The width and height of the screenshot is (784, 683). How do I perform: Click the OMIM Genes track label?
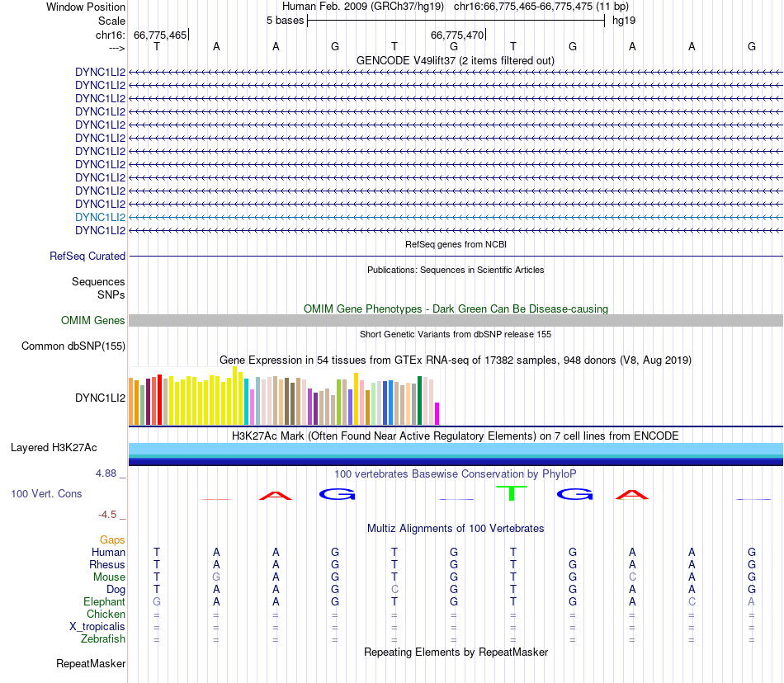pos(92,320)
